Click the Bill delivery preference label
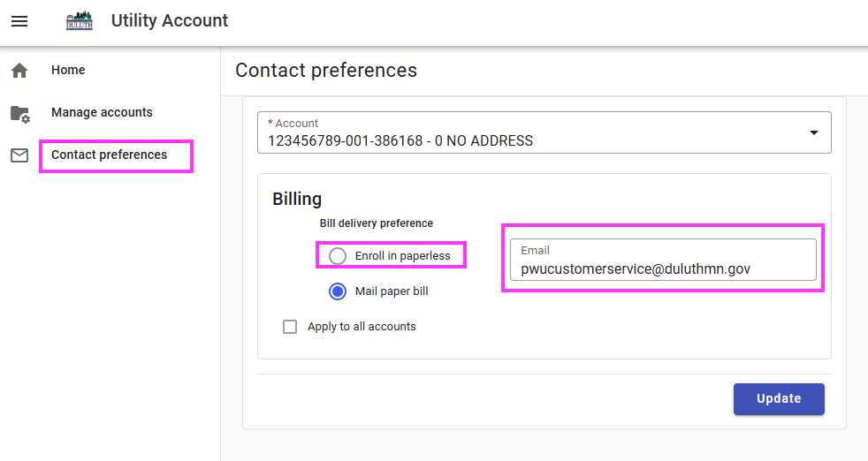This screenshot has width=868, height=461. pos(377,223)
